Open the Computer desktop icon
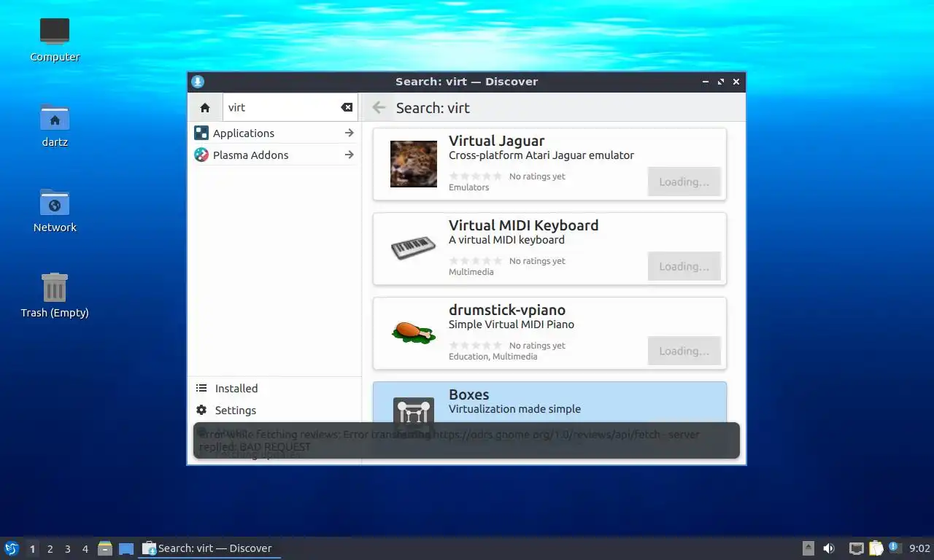 [55, 40]
